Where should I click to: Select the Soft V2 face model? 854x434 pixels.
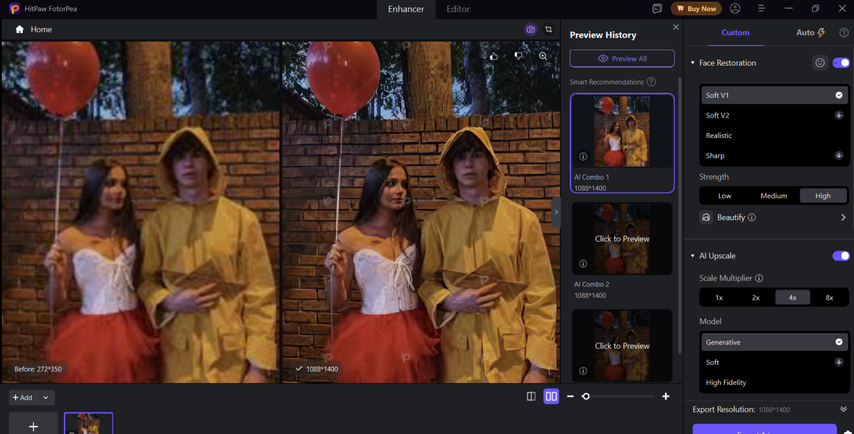click(x=774, y=115)
